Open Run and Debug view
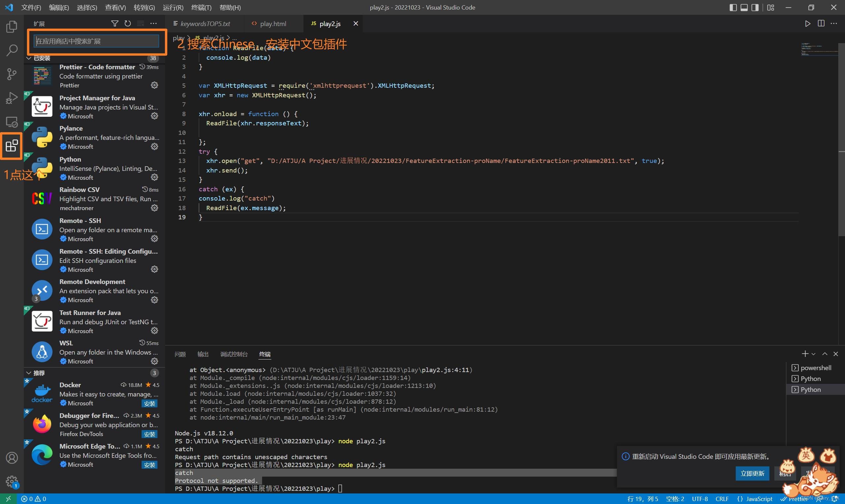Screen dimensions: 845x504 tap(12, 98)
